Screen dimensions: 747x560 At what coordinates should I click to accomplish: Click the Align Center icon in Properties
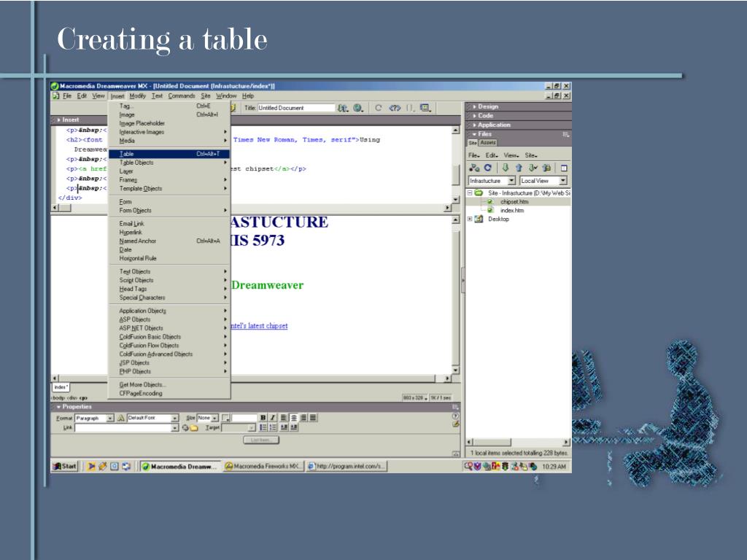[294, 418]
